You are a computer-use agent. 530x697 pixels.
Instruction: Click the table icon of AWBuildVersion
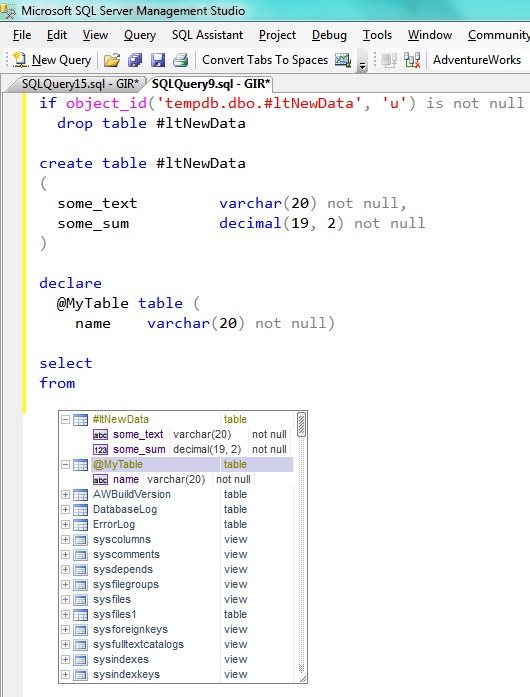(x=80, y=495)
